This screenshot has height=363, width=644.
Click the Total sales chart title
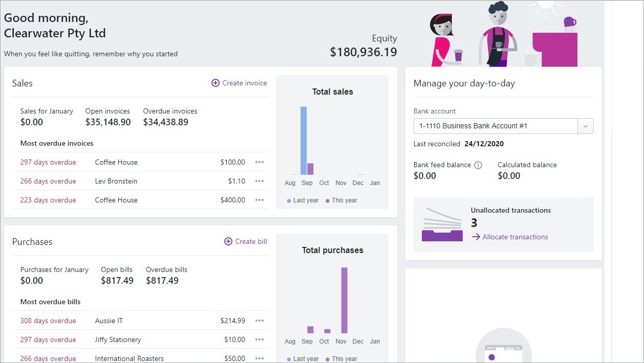point(333,92)
